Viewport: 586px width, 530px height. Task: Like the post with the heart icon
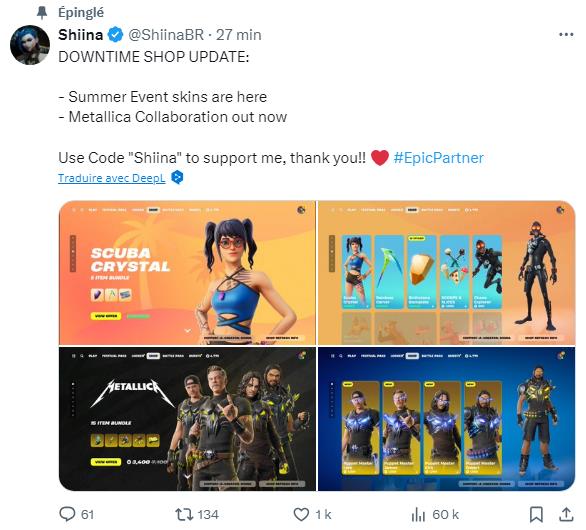click(x=301, y=514)
